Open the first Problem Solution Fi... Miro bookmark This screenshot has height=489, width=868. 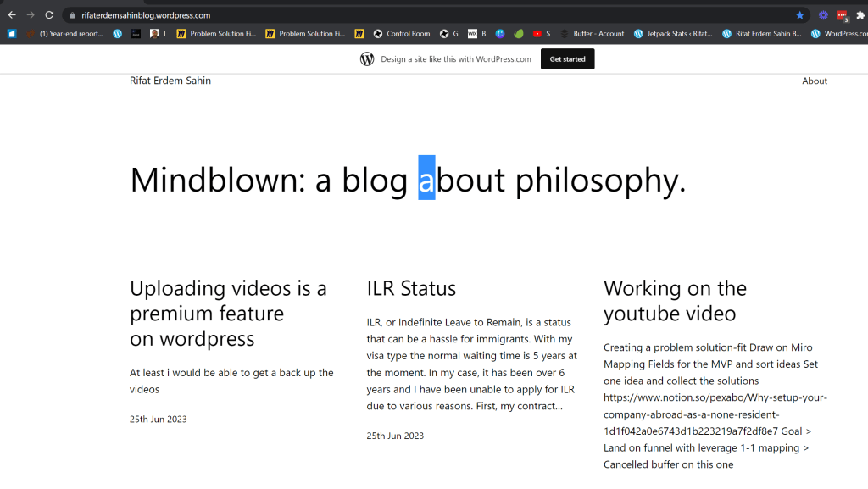point(216,34)
